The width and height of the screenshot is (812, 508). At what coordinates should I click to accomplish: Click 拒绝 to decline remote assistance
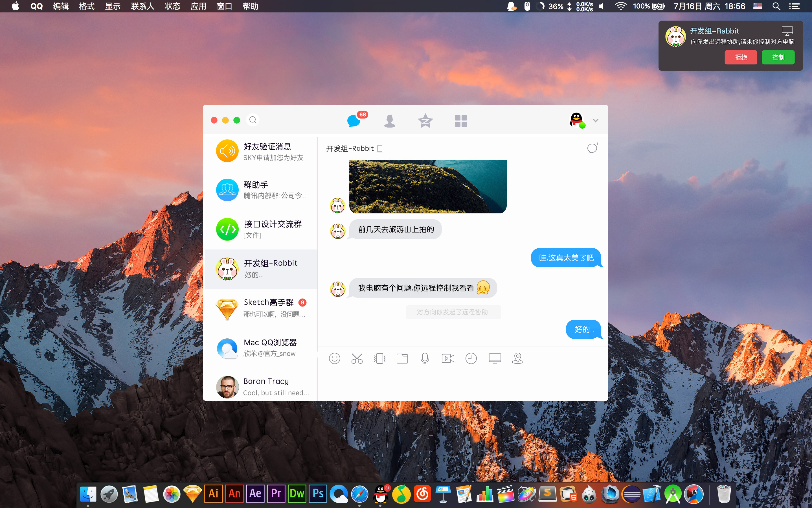tap(740, 57)
